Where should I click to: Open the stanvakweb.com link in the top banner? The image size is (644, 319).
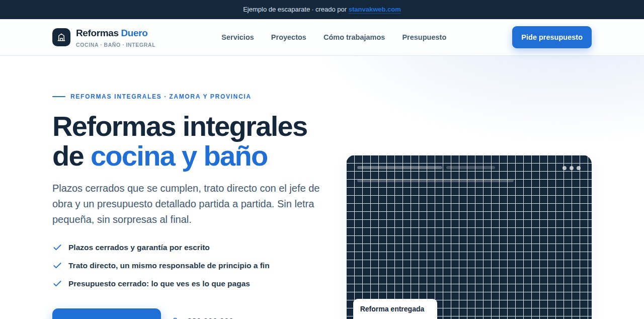tap(374, 10)
